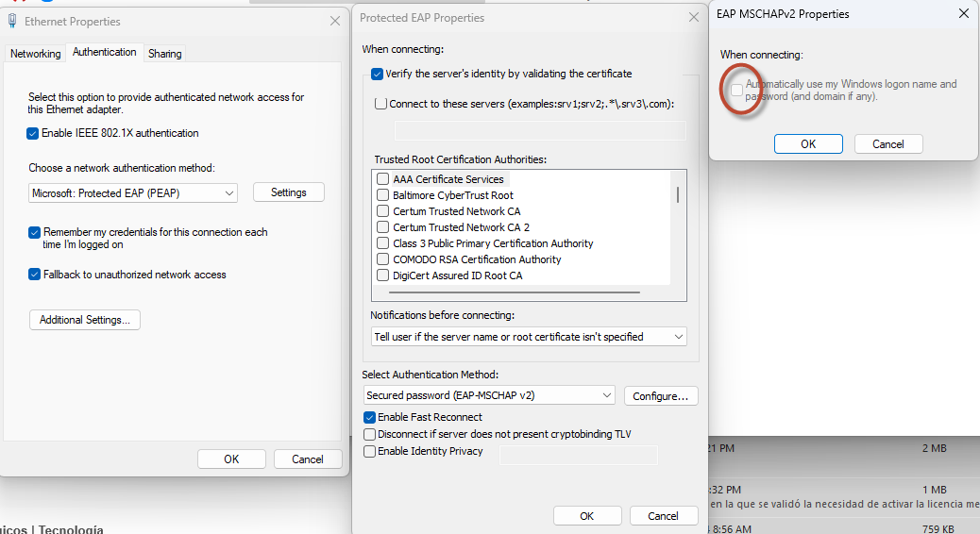Uncheck Verify the server's identity checkbox

coord(378,74)
